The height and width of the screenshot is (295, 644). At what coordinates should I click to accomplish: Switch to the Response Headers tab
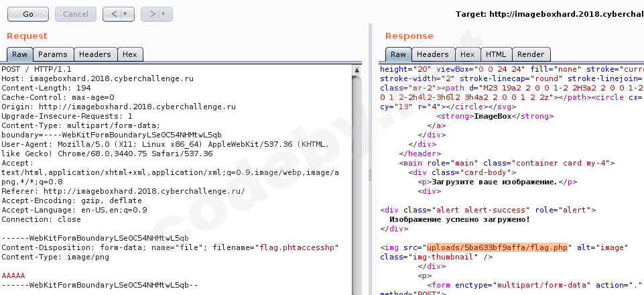433,55
